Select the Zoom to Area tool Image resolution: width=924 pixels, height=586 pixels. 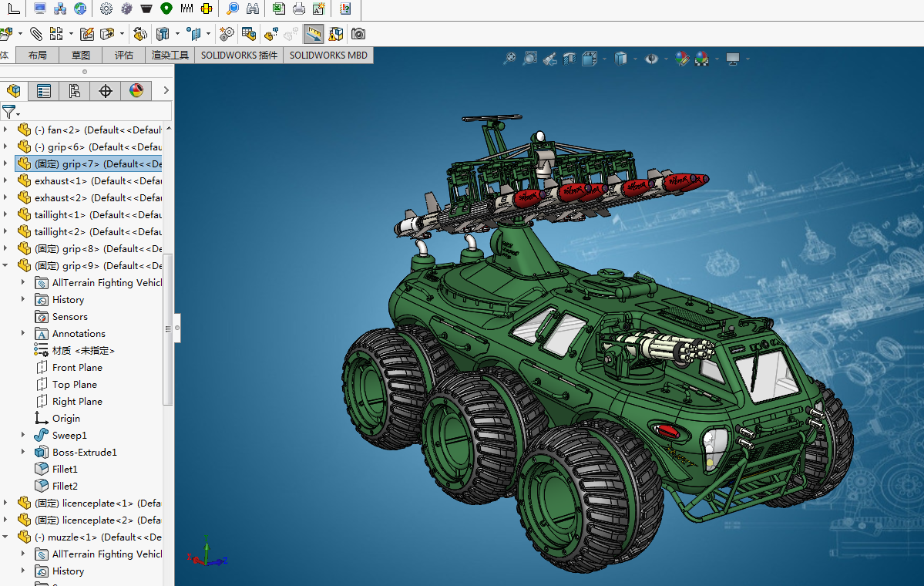point(529,59)
